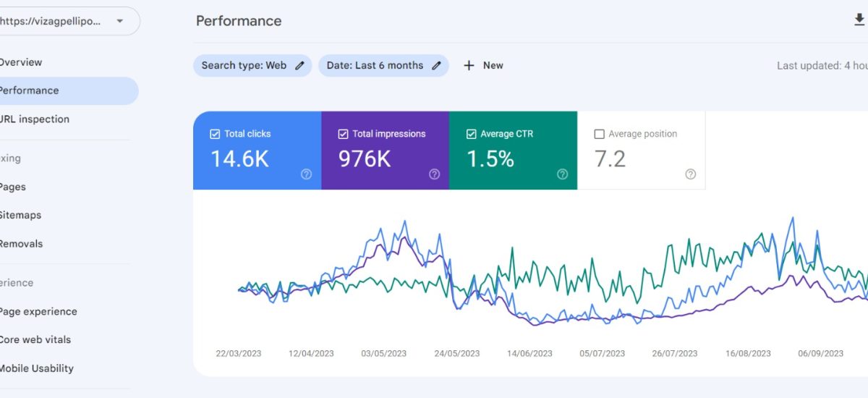Enable the Average position checkbox

[x=599, y=134]
